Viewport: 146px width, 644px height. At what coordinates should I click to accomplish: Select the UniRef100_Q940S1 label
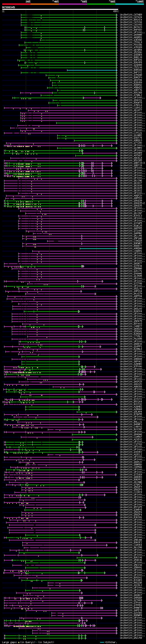[131, 100]
